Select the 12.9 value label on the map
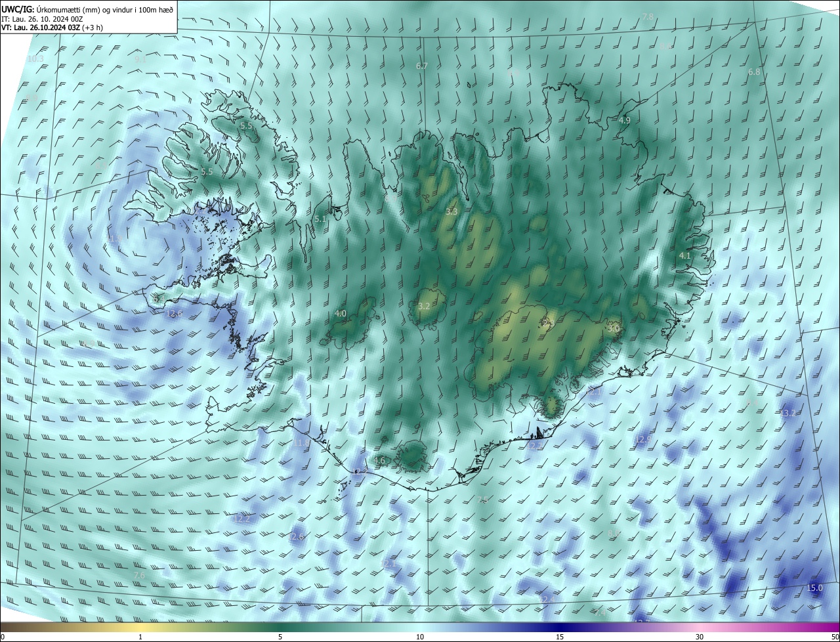This screenshot has height=642, width=840. point(643,439)
